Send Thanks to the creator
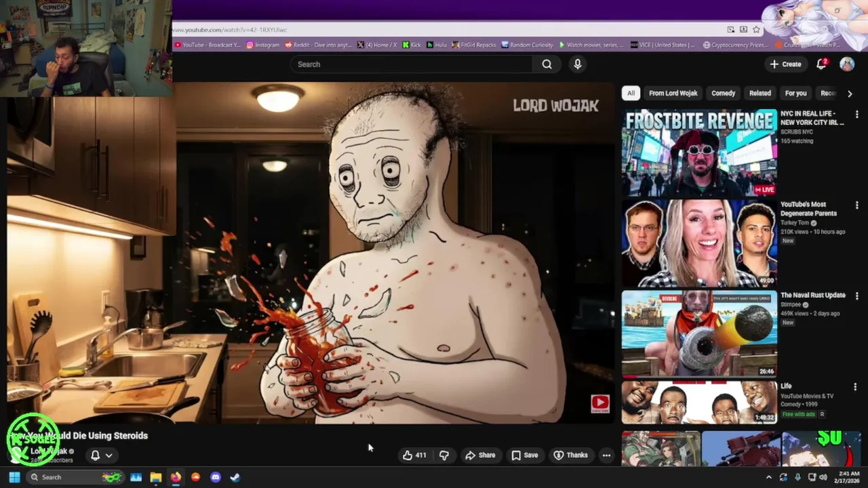Screen dimensions: 868x488 [x=571, y=455]
